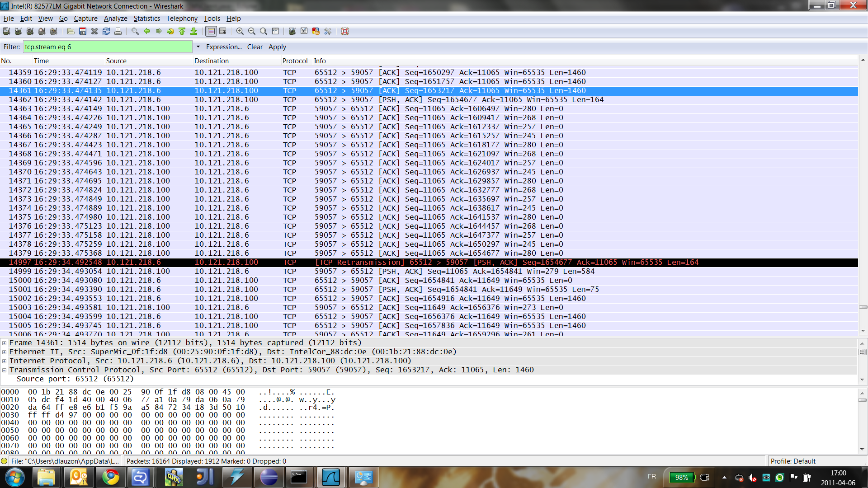Open the Print packets icon
Screen dimensions: 868x488
tap(118, 31)
